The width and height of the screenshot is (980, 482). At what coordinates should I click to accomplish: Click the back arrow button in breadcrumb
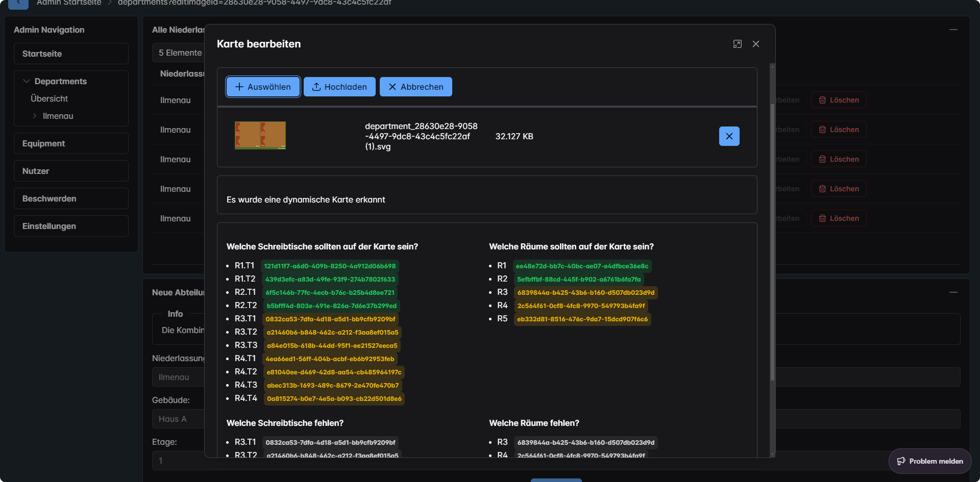pos(18,4)
